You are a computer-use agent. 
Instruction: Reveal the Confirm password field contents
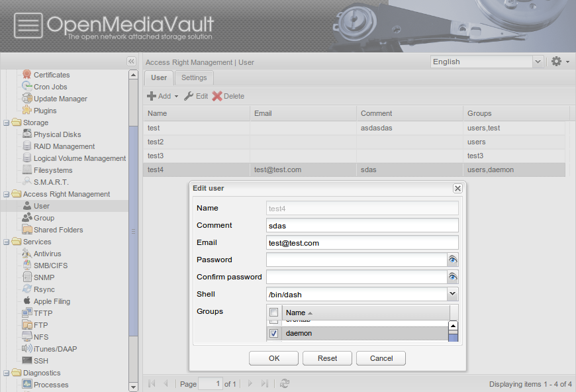[x=453, y=277]
